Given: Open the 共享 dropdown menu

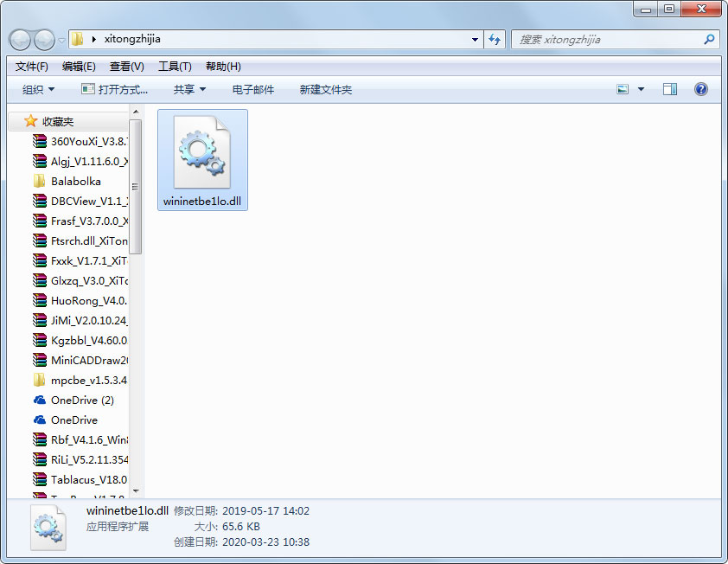Looking at the screenshot, I should [189, 89].
